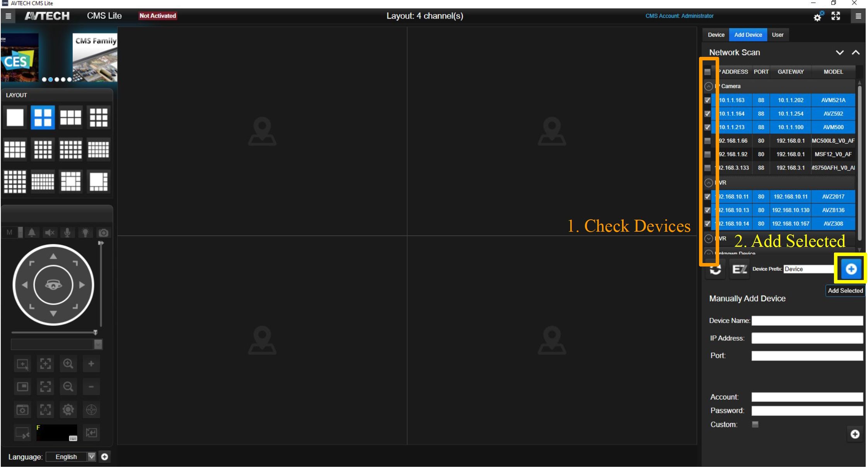Click the PTZ up arrow
The image size is (868, 468).
click(x=53, y=256)
